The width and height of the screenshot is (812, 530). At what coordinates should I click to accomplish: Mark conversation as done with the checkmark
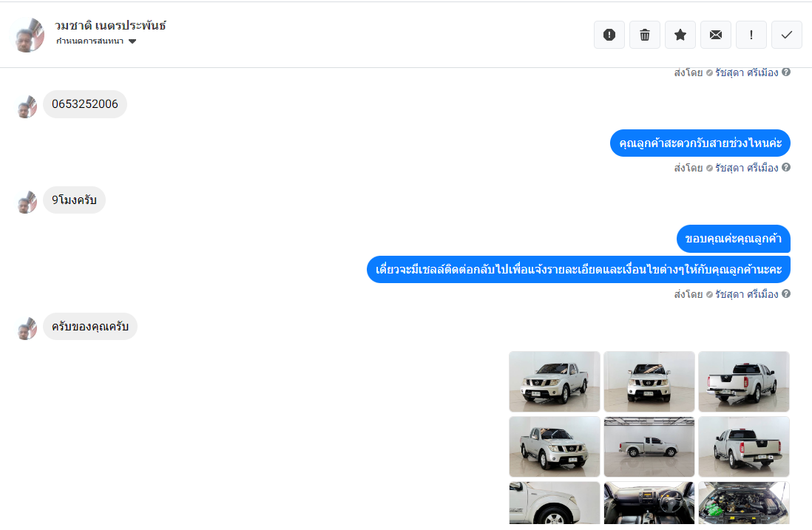[787, 35]
